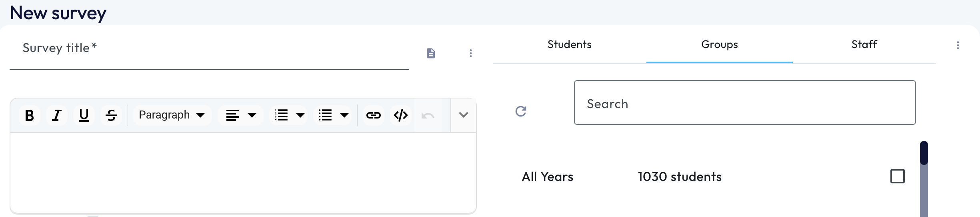Click the underline formatting icon

click(x=84, y=115)
